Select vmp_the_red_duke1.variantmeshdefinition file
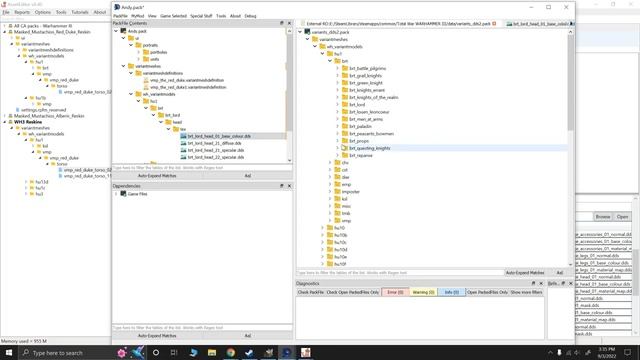Screen dimensions: 640x360 point(188,87)
